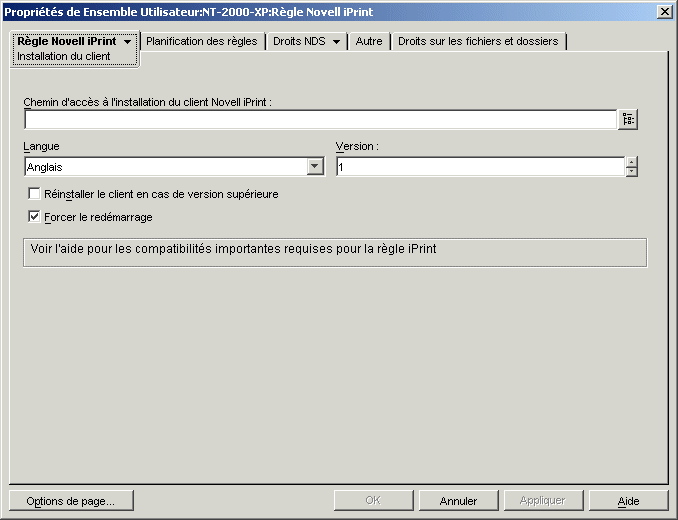This screenshot has width=678, height=520.
Task: Decrease Version with the down spinner arrow
Action: pos(631,172)
